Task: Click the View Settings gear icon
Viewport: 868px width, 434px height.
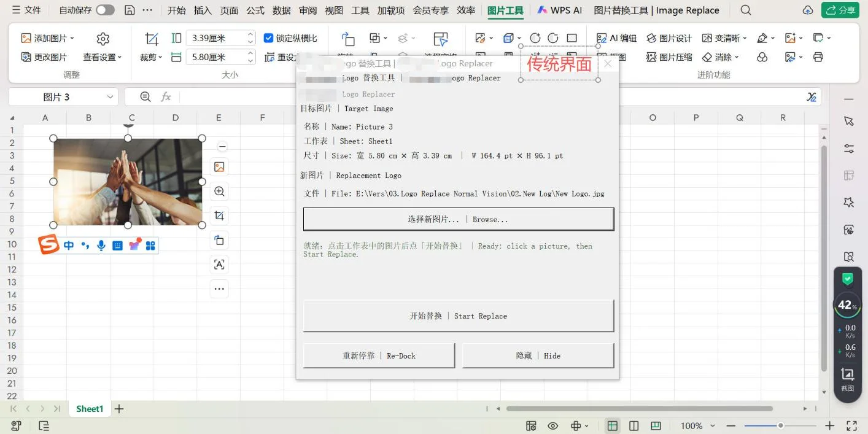Action: (103, 39)
